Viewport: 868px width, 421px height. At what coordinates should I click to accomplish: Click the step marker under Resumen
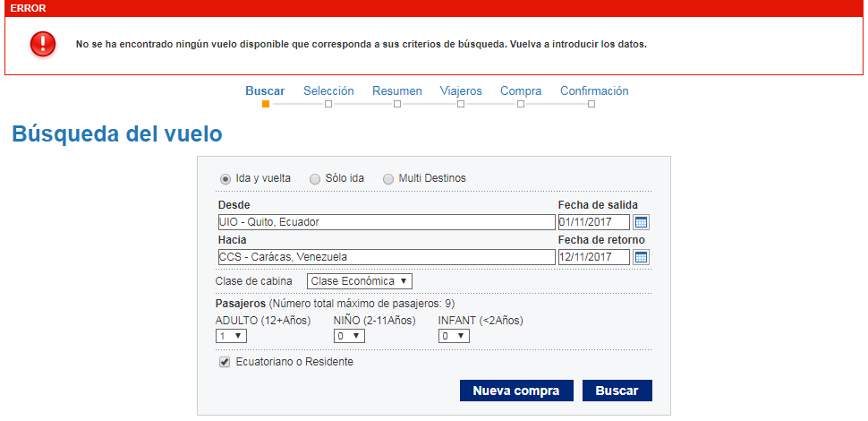click(x=397, y=104)
